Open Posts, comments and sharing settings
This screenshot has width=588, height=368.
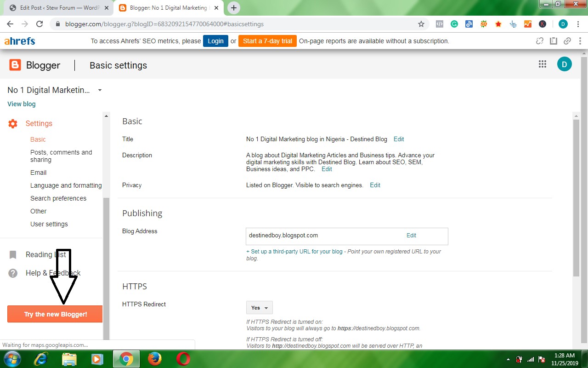[61, 156]
